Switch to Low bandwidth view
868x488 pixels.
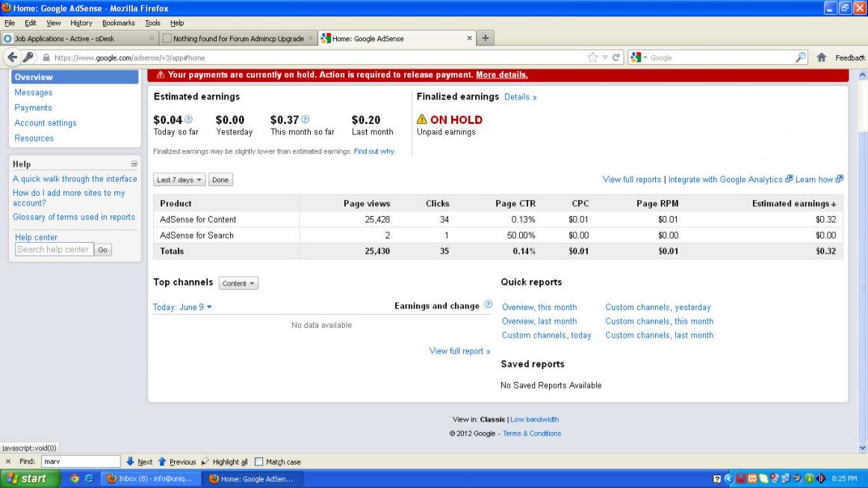pos(534,419)
